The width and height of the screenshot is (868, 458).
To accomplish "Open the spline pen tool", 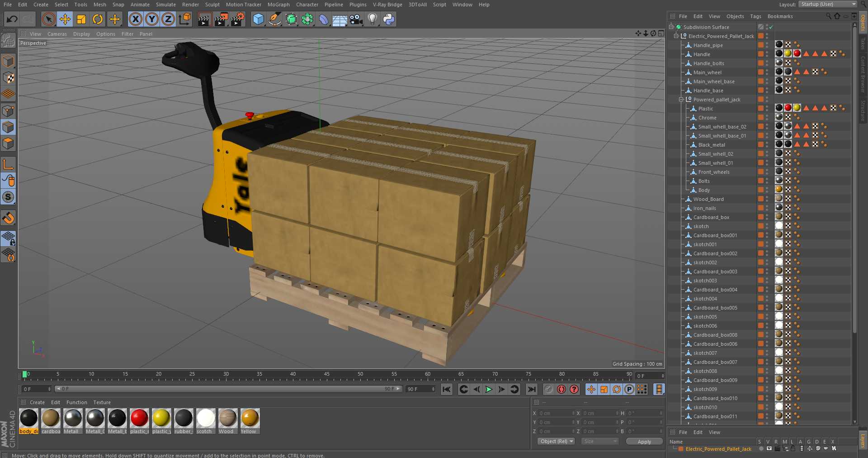I will click(x=274, y=19).
